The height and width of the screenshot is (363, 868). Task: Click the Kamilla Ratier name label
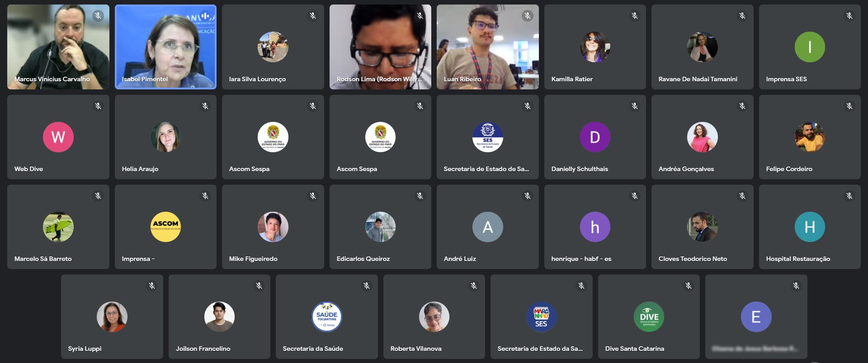tap(571, 79)
